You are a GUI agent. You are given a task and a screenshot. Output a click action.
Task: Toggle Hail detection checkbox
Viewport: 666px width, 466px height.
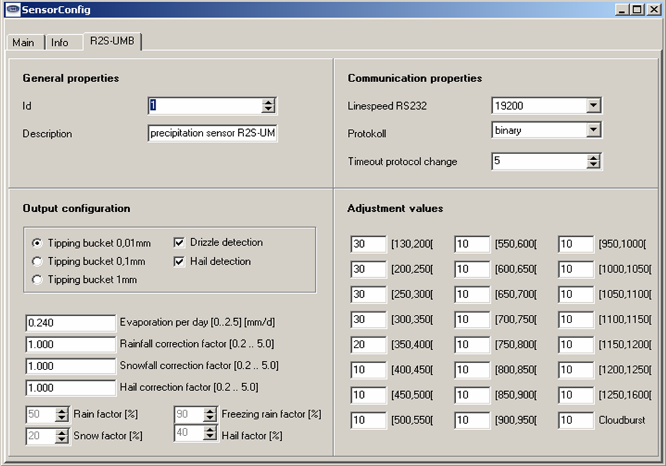(180, 262)
